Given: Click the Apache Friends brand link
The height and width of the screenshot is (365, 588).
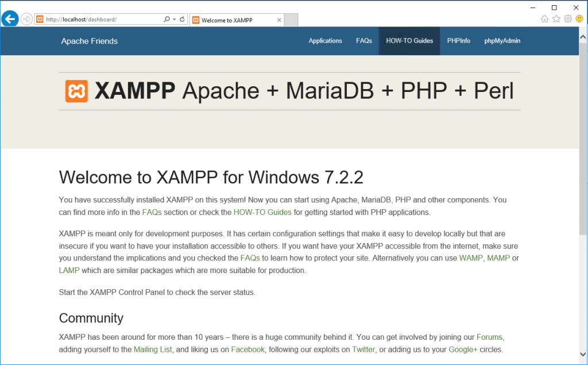Looking at the screenshot, I should (90, 41).
